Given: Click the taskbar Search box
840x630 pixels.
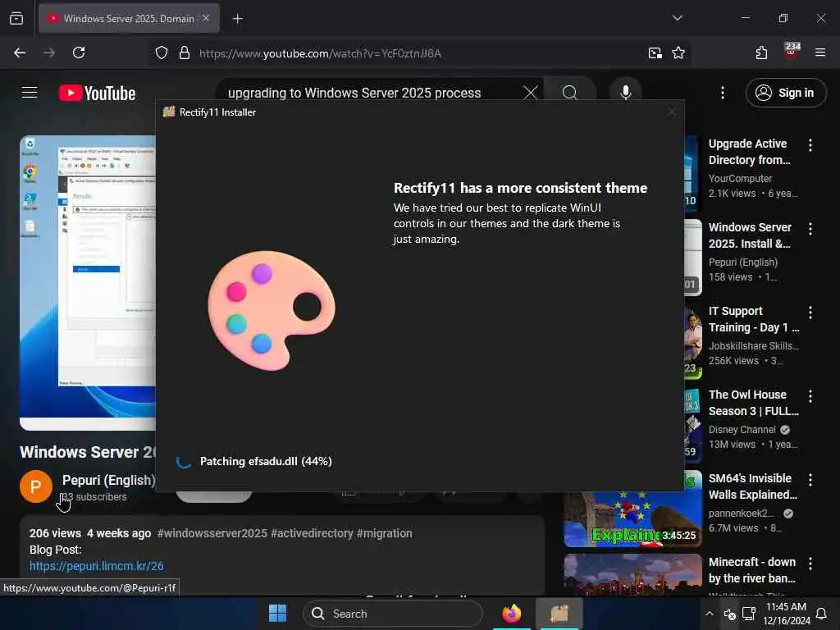Looking at the screenshot, I should tap(393, 614).
